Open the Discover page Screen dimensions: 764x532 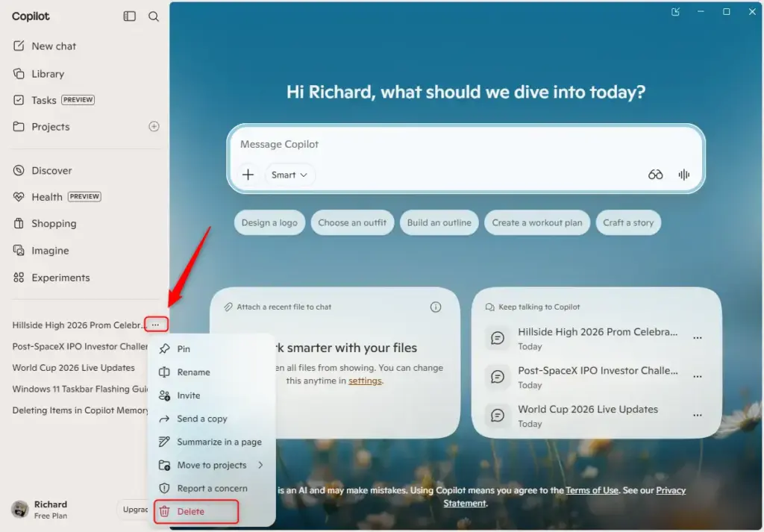click(43, 171)
